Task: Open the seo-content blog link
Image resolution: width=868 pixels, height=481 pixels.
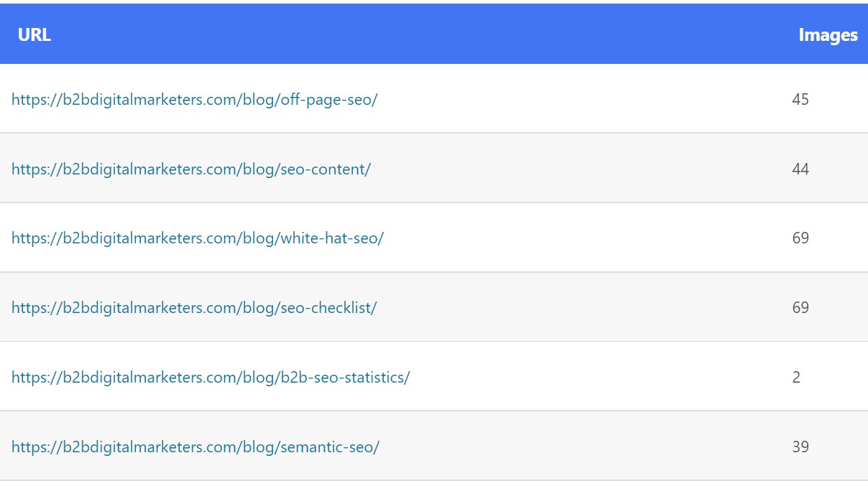Action: coord(191,169)
